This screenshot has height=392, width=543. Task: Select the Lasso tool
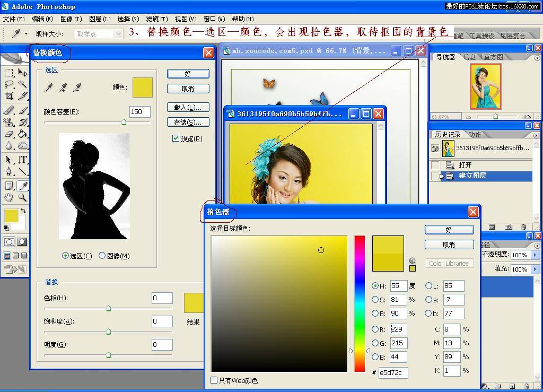click(x=9, y=84)
